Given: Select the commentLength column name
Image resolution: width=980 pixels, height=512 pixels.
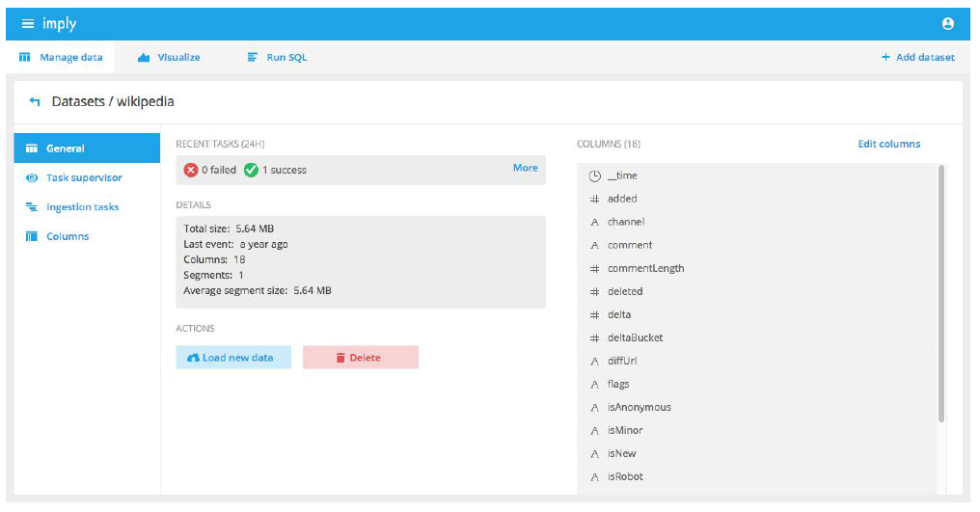Looking at the screenshot, I should click(x=646, y=268).
